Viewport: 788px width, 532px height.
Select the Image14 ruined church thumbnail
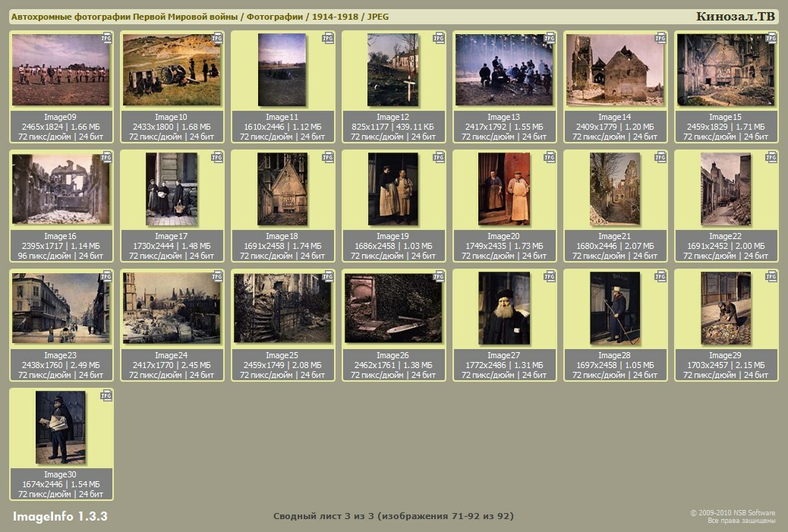(614, 70)
